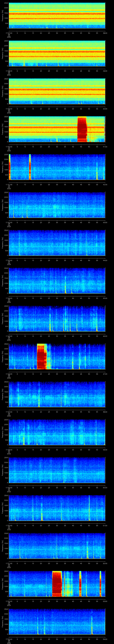Click the spectrogram panel starting at 17:48:00
Screen dimensions: 114x644
57,432
